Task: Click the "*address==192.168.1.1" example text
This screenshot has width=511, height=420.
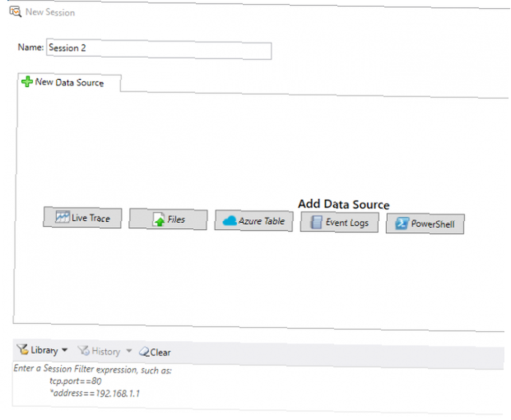Action: 95,393
